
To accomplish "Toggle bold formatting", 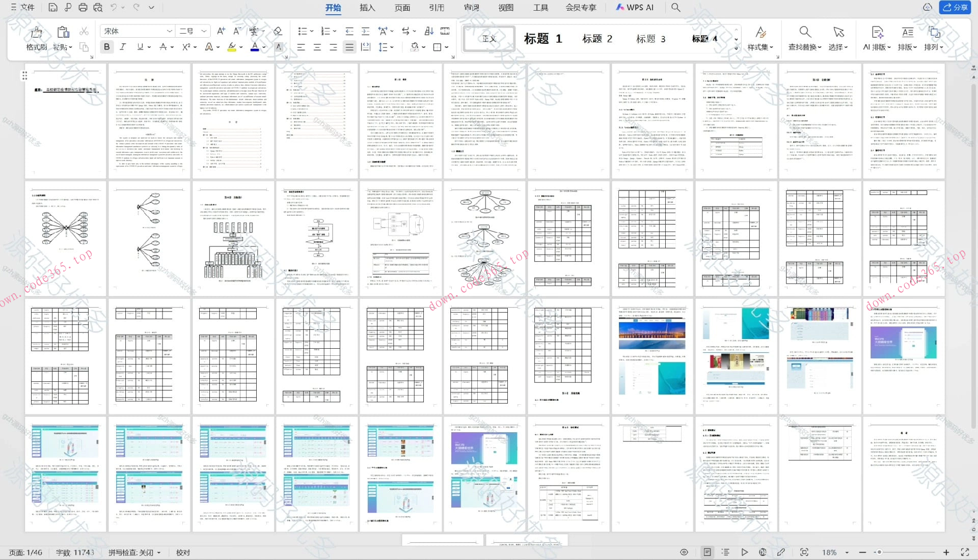I will tap(106, 47).
